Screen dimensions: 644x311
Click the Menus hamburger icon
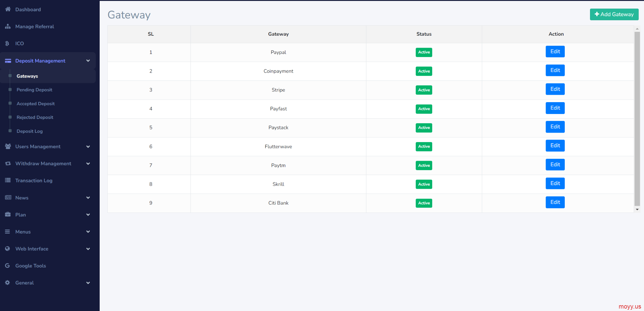coord(7,231)
